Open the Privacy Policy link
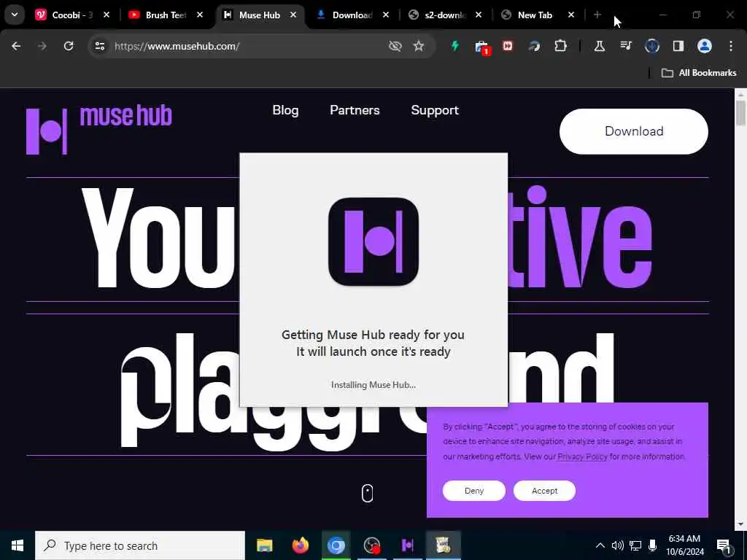Screen dimensions: 747x560 tap(582, 456)
